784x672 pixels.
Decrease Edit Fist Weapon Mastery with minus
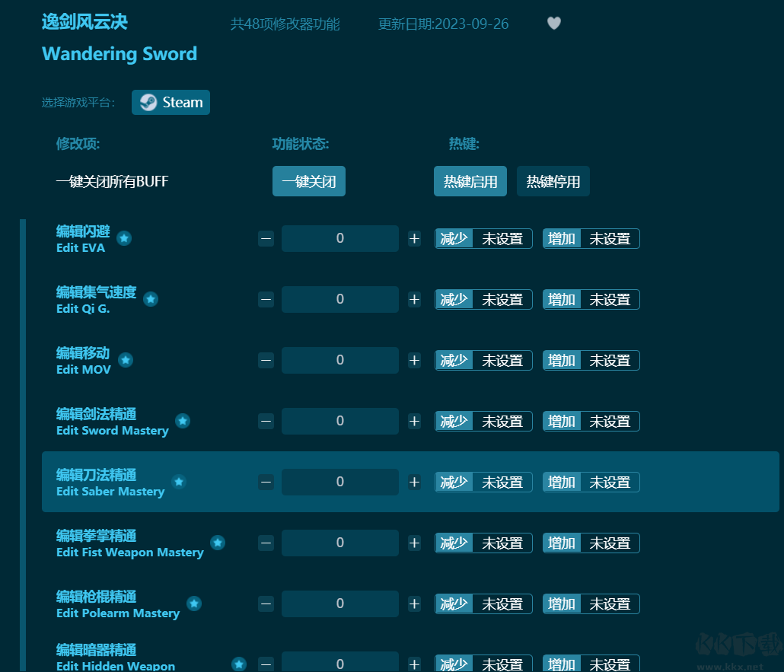tap(266, 543)
